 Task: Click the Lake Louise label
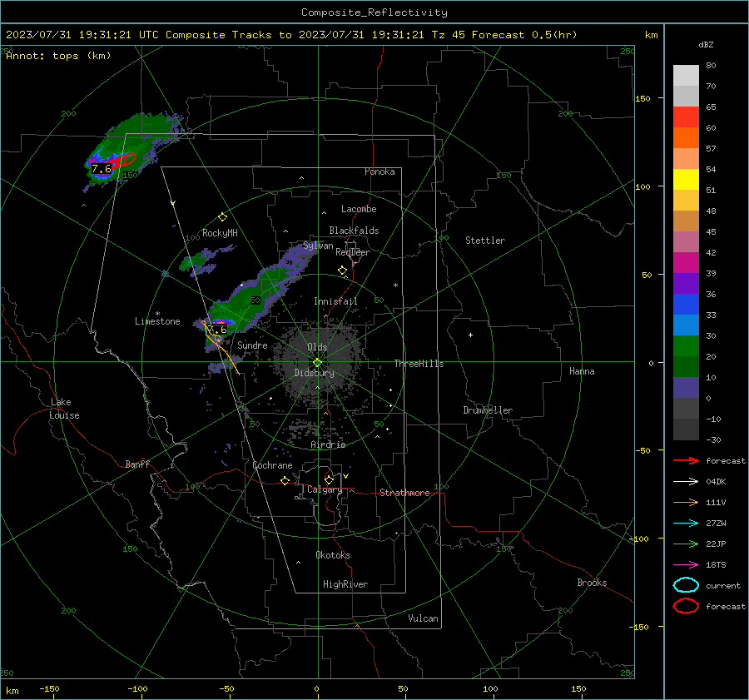(x=64, y=409)
